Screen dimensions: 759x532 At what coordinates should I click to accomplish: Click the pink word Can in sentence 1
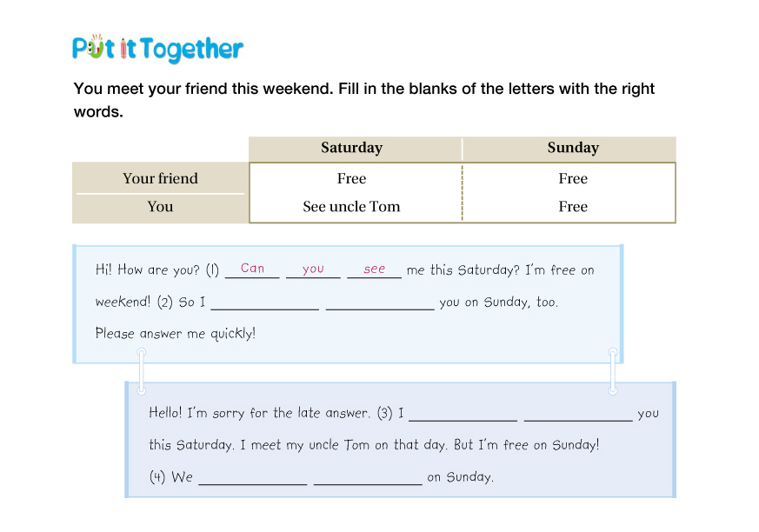pyautogui.click(x=252, y=269)
